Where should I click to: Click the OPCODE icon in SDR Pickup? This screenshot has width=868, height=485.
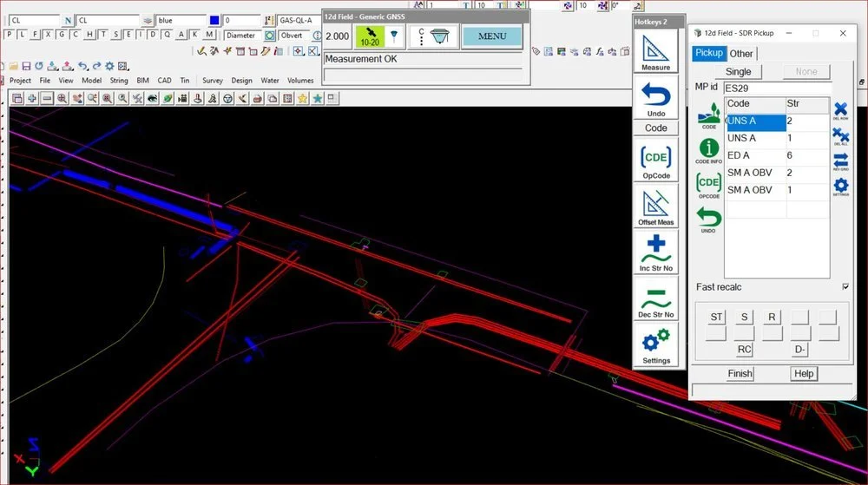[x=708, y=186]
